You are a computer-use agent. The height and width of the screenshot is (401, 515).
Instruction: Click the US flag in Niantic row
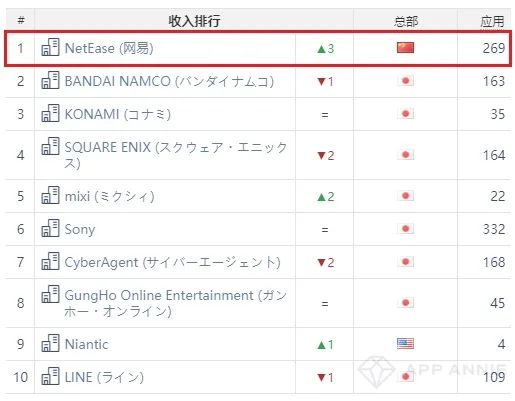coord(405,344)
